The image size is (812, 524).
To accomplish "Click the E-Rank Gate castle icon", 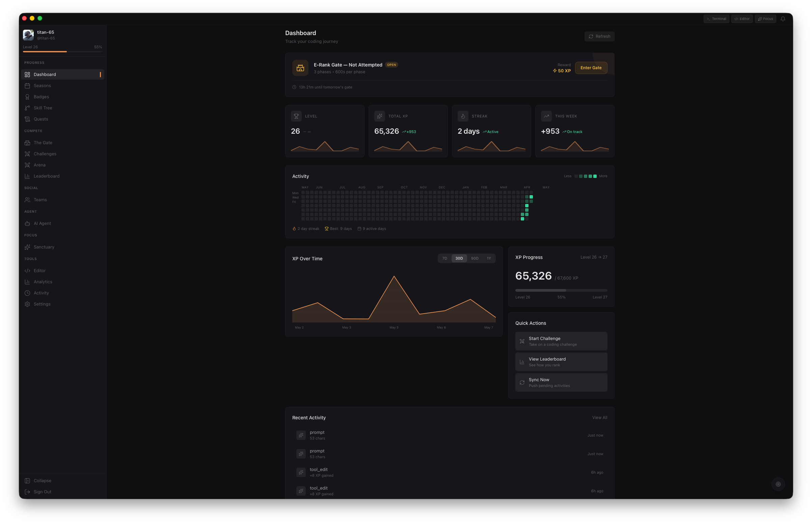I will coord(300,68).
